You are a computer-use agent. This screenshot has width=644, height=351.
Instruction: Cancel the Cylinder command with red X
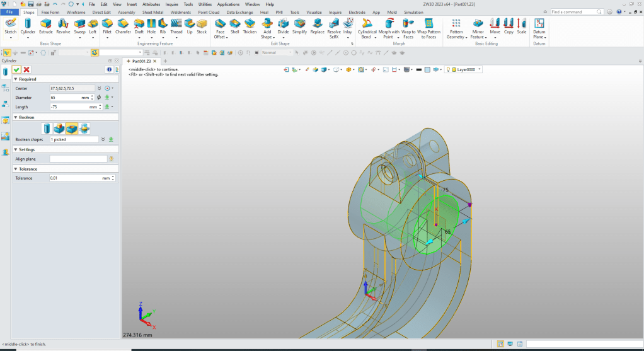click(x=26, y=69)
